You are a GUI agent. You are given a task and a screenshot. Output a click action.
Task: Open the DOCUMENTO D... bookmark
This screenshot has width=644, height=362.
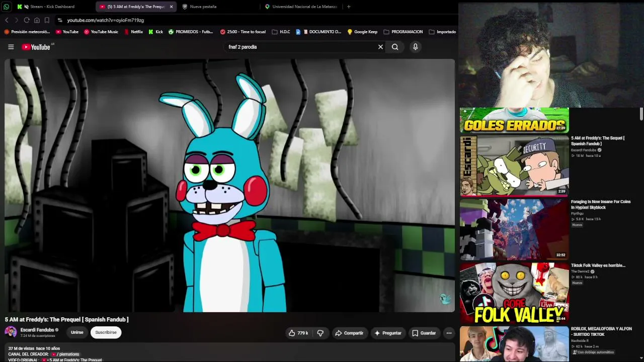318,32
